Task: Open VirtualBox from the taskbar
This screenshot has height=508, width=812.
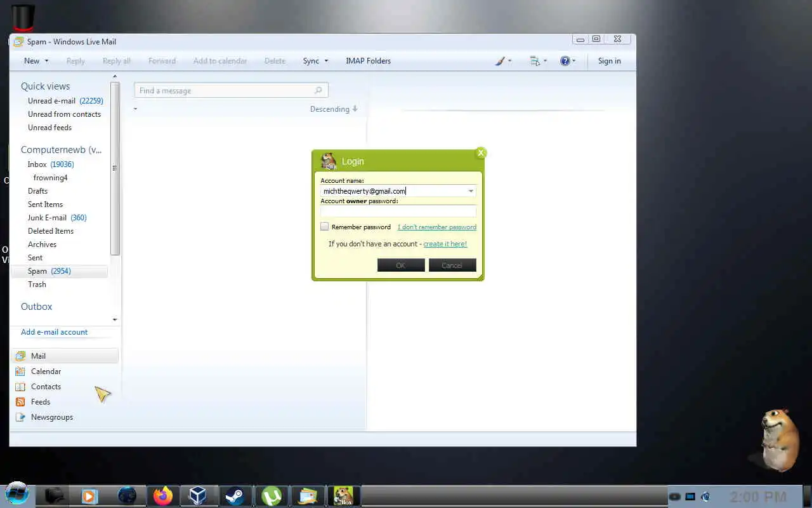Action: click(199, 495)
